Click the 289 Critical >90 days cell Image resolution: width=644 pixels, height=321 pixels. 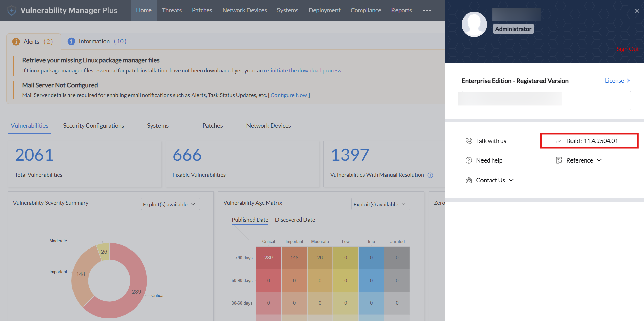pos(268,258)
